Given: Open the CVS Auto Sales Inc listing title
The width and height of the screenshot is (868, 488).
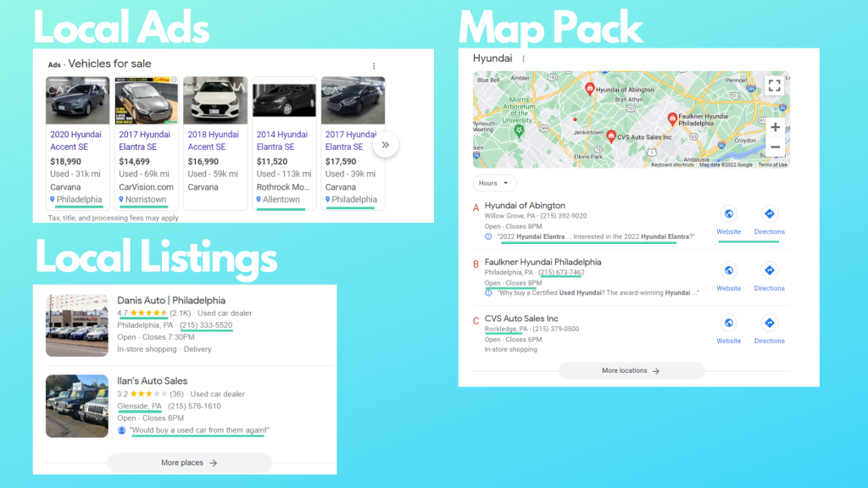Looking at the screenshot, I should click(x=521, y=319).
